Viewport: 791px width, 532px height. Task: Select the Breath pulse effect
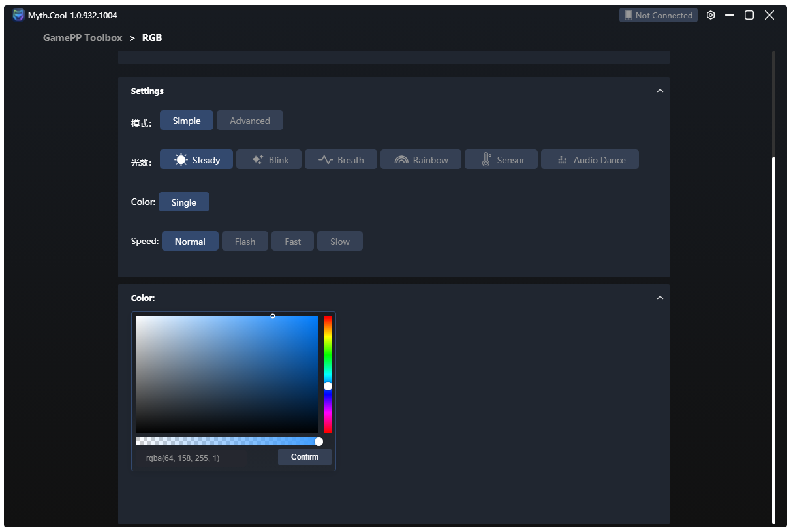[x=341, y=160]
